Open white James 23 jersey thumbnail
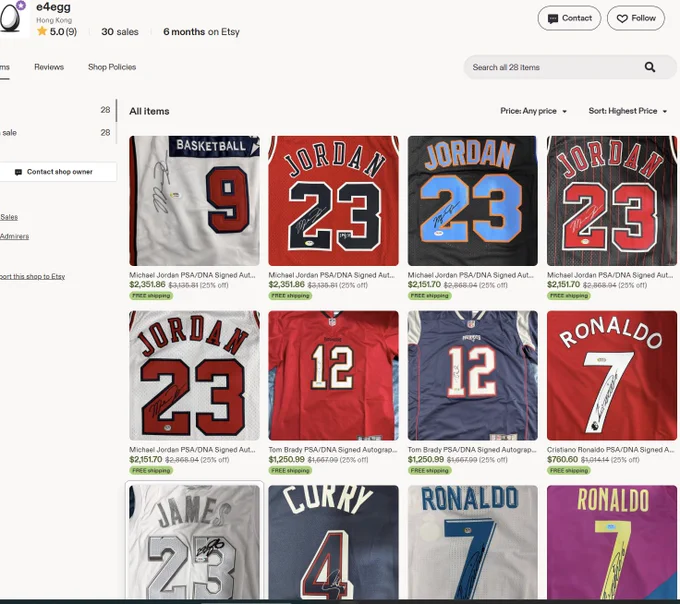 (x=194, y=542)
